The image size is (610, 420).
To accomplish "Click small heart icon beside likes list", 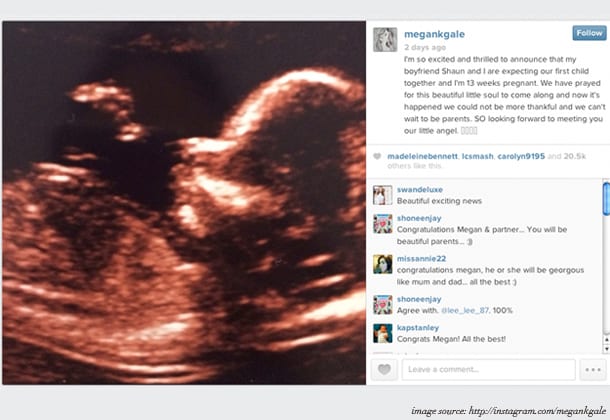I will (x=377, y=156).
